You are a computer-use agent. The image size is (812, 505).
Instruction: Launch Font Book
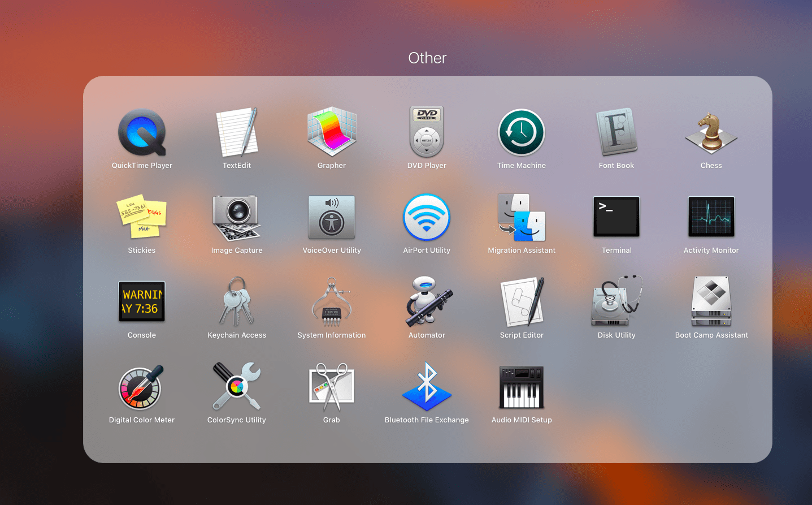coord(616,133)
